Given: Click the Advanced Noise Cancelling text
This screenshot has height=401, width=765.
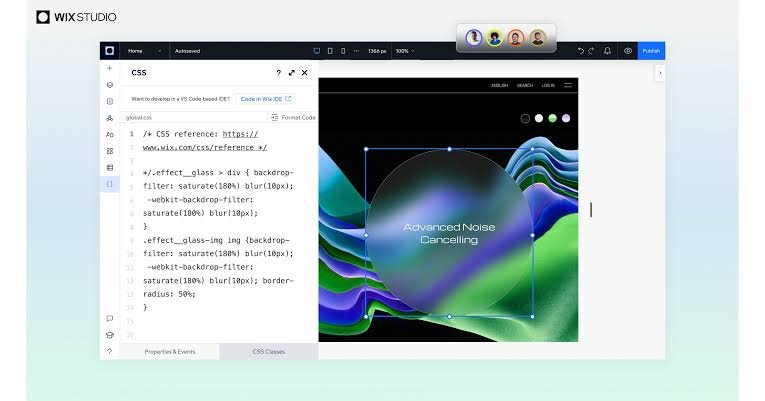Looking at the screenshot, I should coord(449,234).
